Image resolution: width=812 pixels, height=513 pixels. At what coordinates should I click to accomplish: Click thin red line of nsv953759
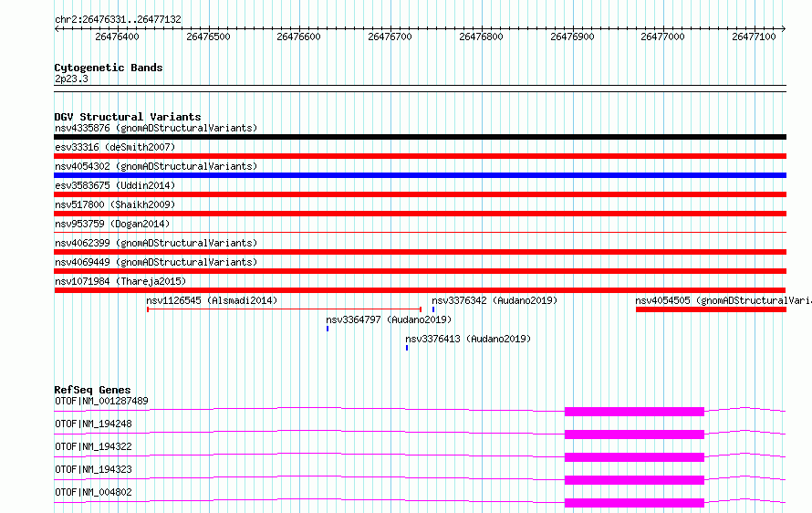coord(420,232)
